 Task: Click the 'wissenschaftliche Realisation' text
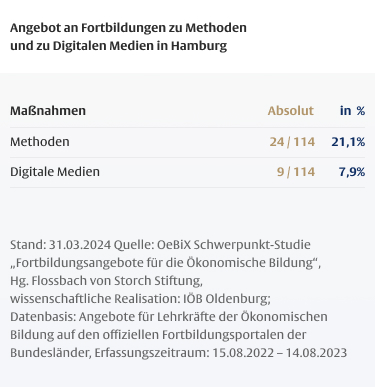point(95,299)
